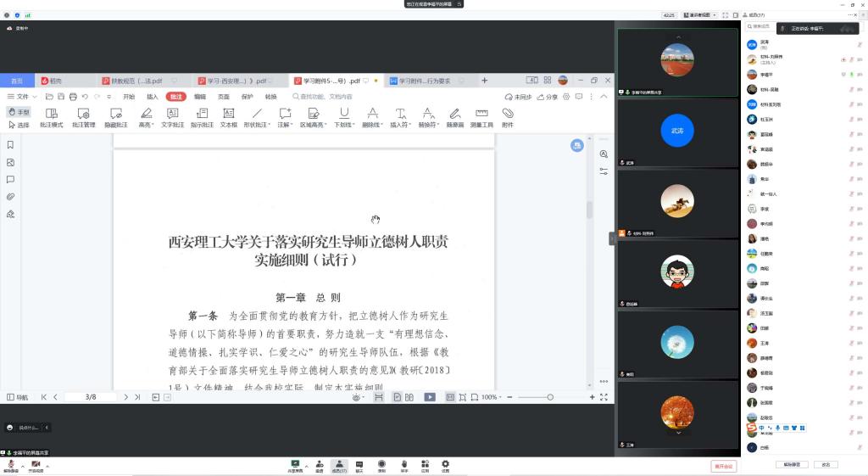The width and height of the screenshot is (868, 476).
Task: Select the 随意画 freehand draw tool
Action: pos(455,118)
